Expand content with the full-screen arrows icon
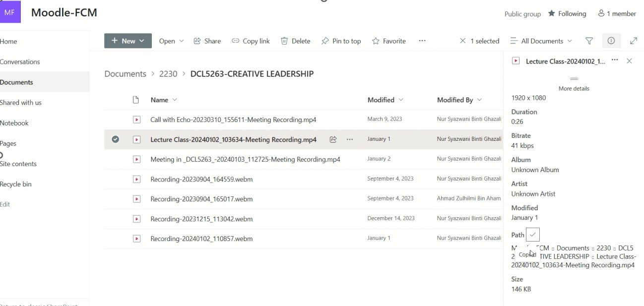The width and height of the screenshot is (644, 306). (634, 41)
